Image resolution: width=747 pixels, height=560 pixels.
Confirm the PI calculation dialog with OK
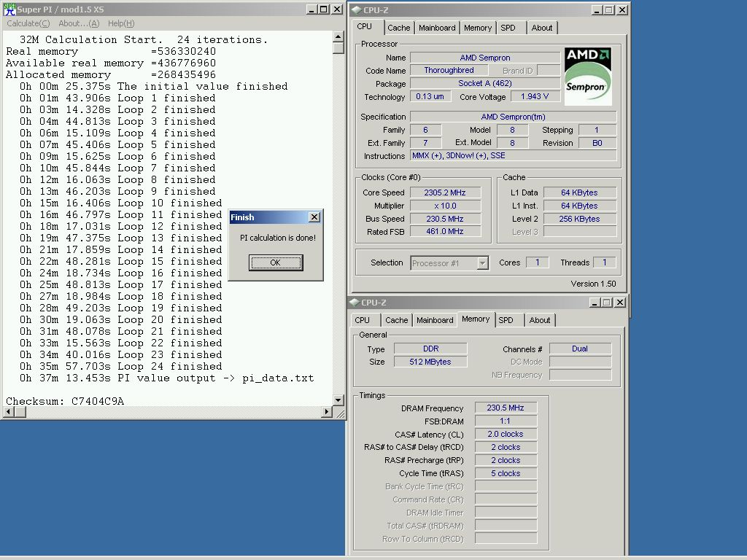(x=275, y=262)
